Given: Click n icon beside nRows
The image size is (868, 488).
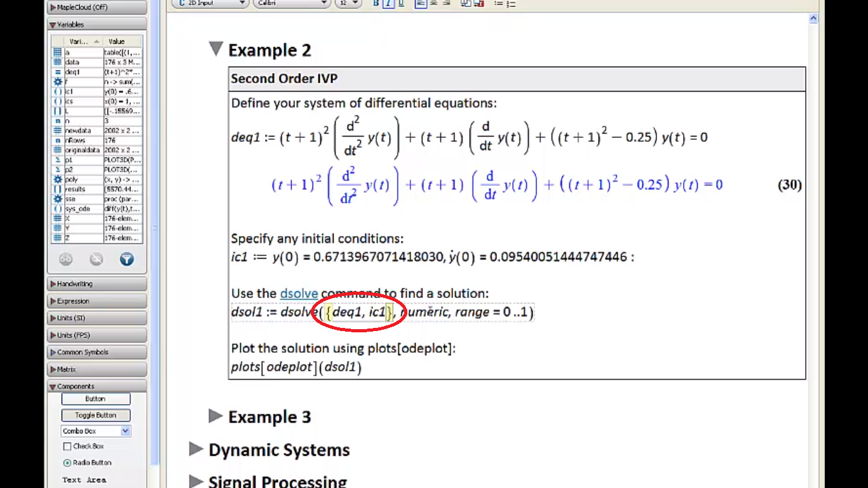Looking at the screenshot, I should click(x=58, y=140).
